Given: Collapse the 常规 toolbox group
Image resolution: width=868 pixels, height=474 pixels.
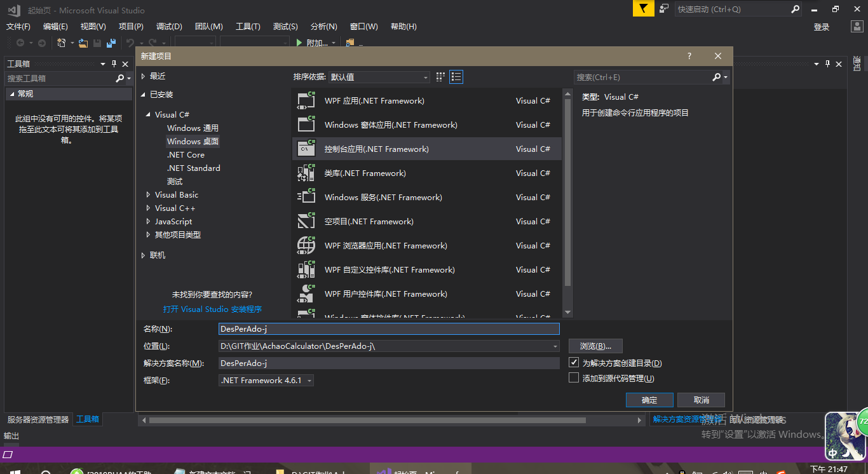Looking at the screenshot, I should (11, 94).
